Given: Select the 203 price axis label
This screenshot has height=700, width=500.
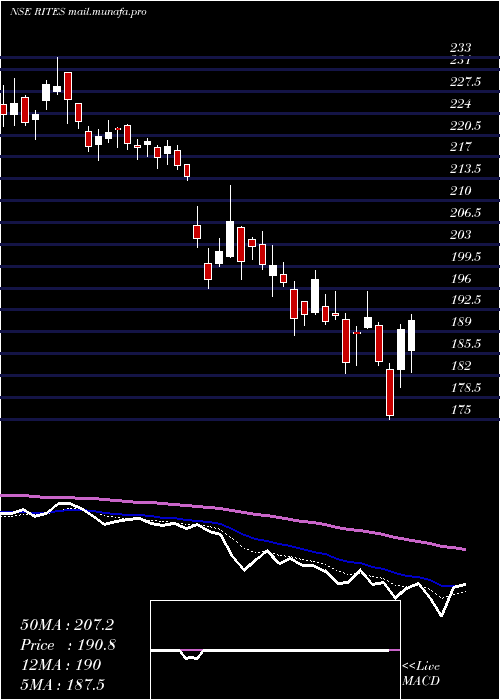Looking at the screenshot, I should click(x=460, y=234).
